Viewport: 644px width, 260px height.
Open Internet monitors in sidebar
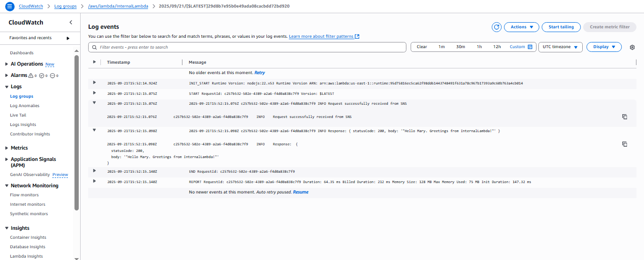[x=28, y=204]
